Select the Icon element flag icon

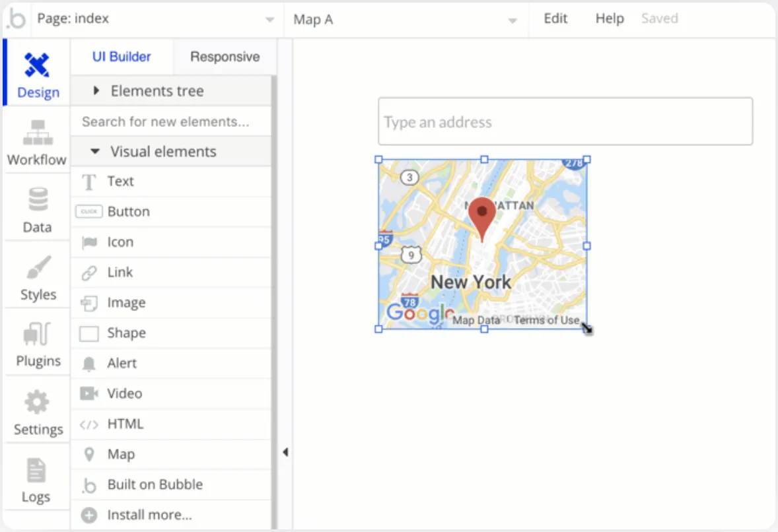[x=89, y=242]
